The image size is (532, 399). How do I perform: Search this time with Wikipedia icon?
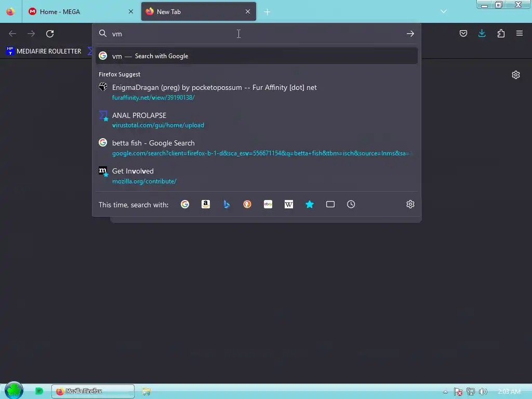click(289, 204)
